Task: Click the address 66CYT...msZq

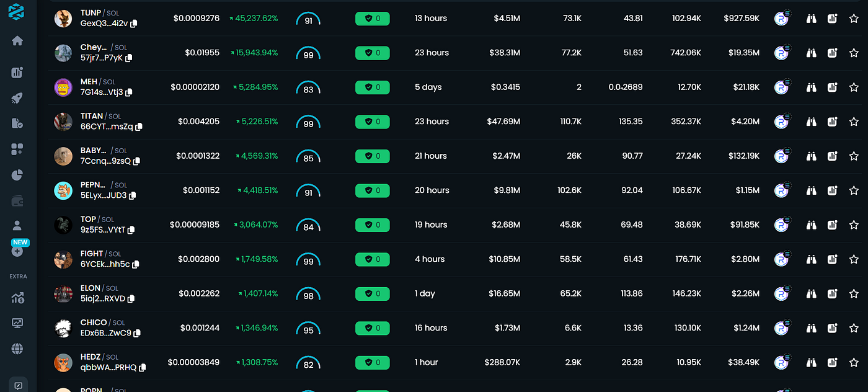Action: (x=107, y=127)
